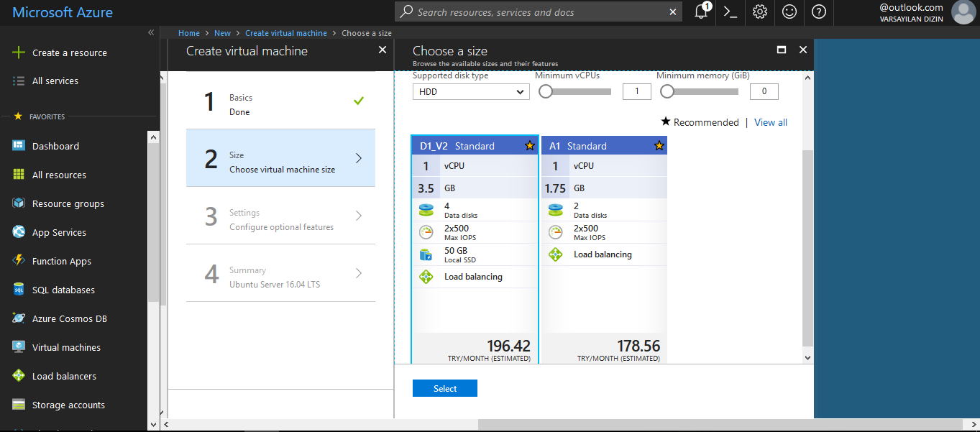Expand step 4 Summary
Viewport: 980px width, 432px height.
tap(280, 273)
